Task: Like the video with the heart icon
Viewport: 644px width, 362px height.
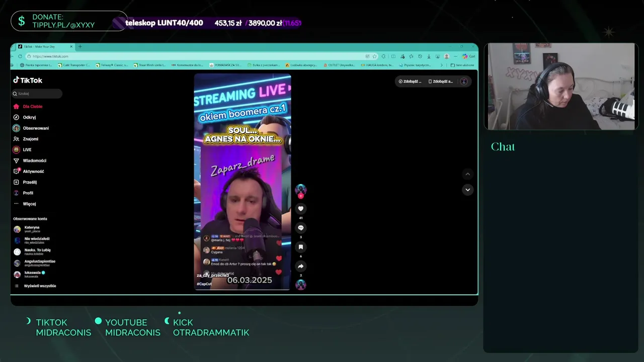Action: [x=301, y=209]
